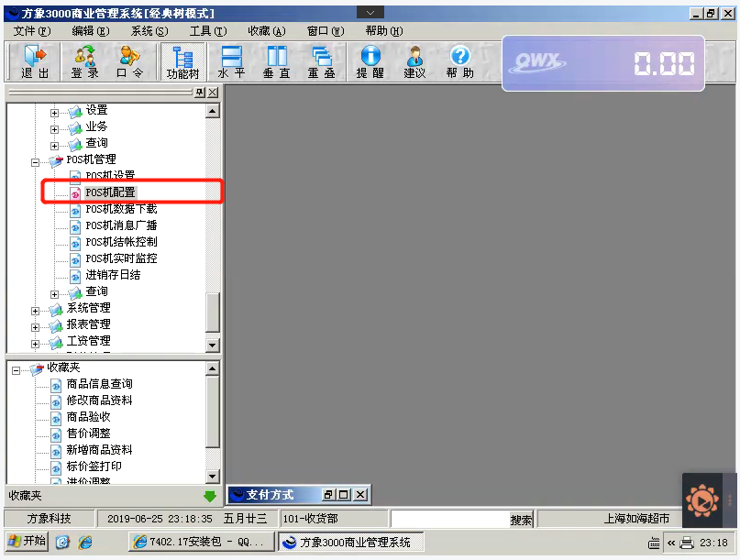Select the POS机数据下载 tree item
Image resolution: width=740 pixels, height=560 pixels.
click(x=121, y=209)
